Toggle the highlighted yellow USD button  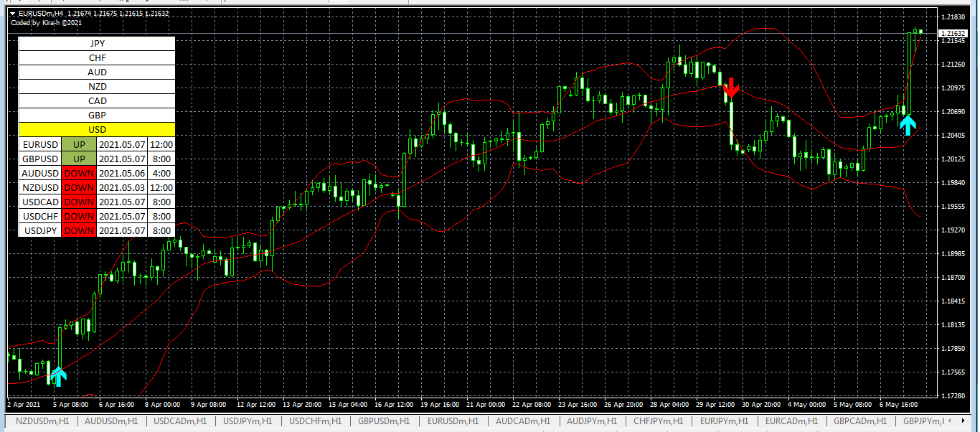tap(97, 130)
